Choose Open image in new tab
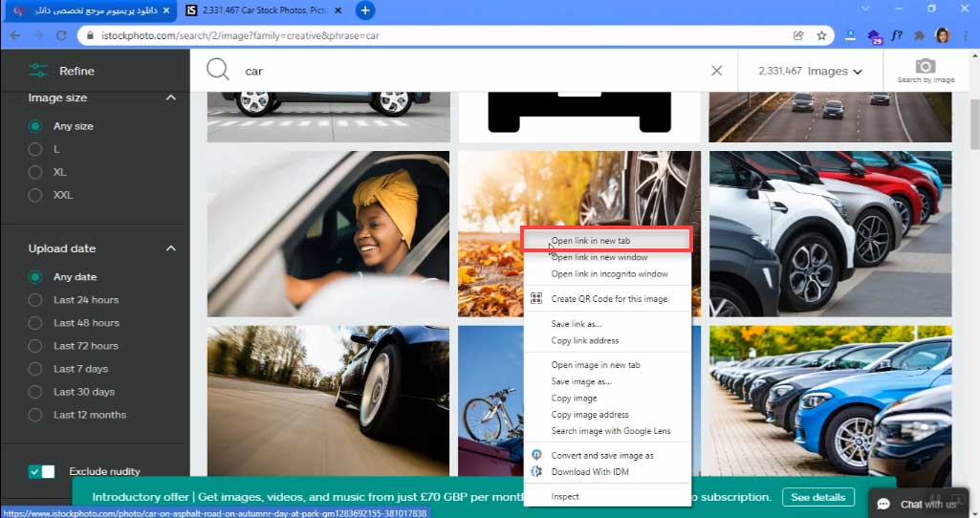This screenshot has height=518, width=980. coord(607,365)
